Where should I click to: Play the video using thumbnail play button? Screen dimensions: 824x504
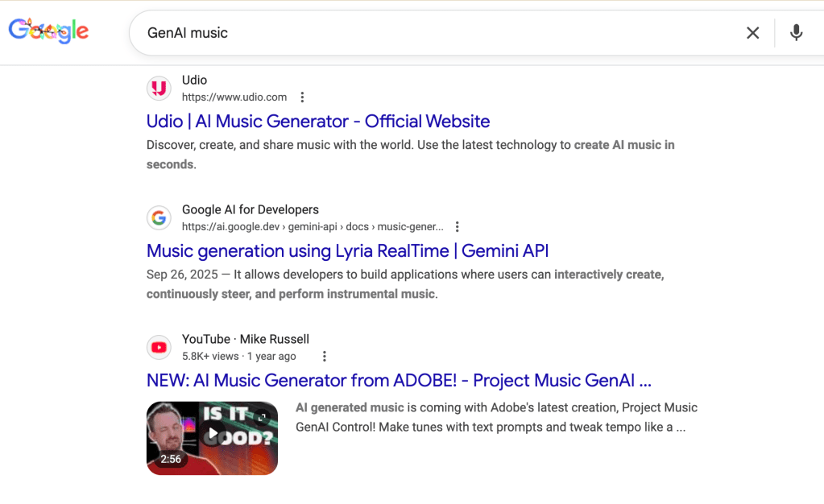coord(212,435)
